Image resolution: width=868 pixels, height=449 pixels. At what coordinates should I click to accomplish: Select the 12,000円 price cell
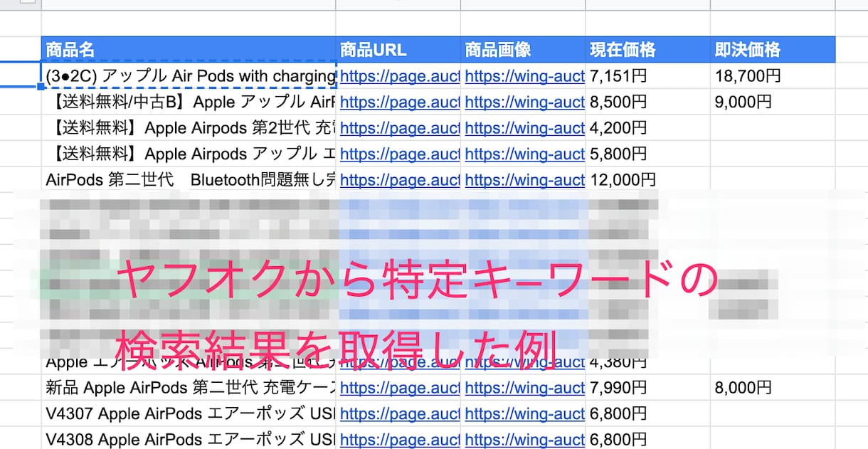tap(647, 180)
